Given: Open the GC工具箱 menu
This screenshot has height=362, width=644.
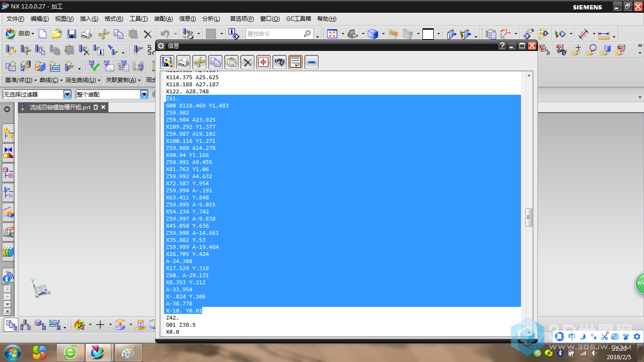Looking at the screenshot, I should [x=298, y=19].
